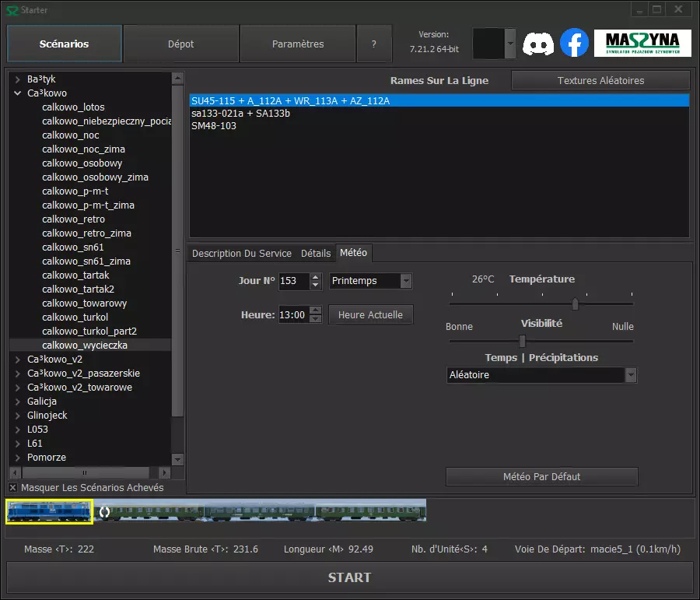The width and height of the screenshot is (700, 600).
Task: Click the Température slider handle
Action: point(576,304)
